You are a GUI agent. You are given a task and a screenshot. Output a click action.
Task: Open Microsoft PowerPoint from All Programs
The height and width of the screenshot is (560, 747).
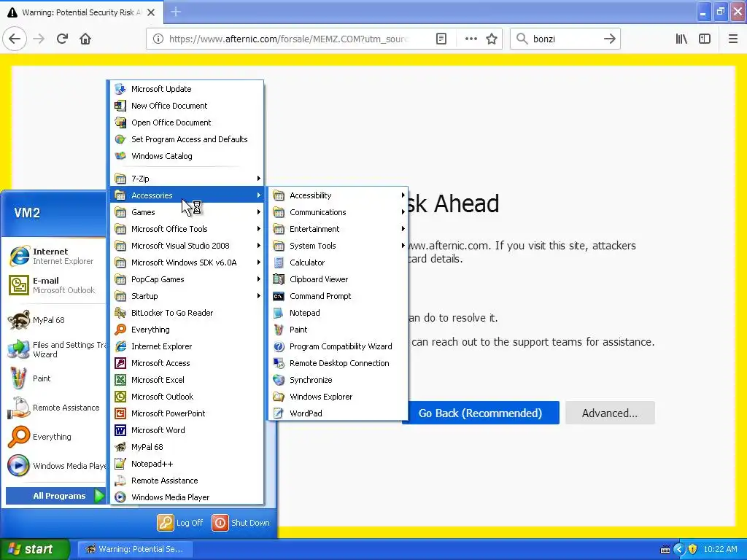coord(187,413)
